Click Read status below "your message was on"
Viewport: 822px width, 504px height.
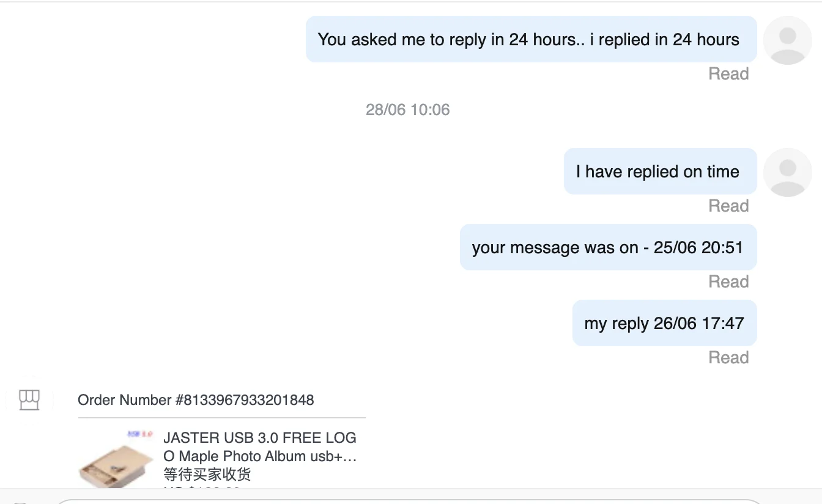click(x=728, y=282)
